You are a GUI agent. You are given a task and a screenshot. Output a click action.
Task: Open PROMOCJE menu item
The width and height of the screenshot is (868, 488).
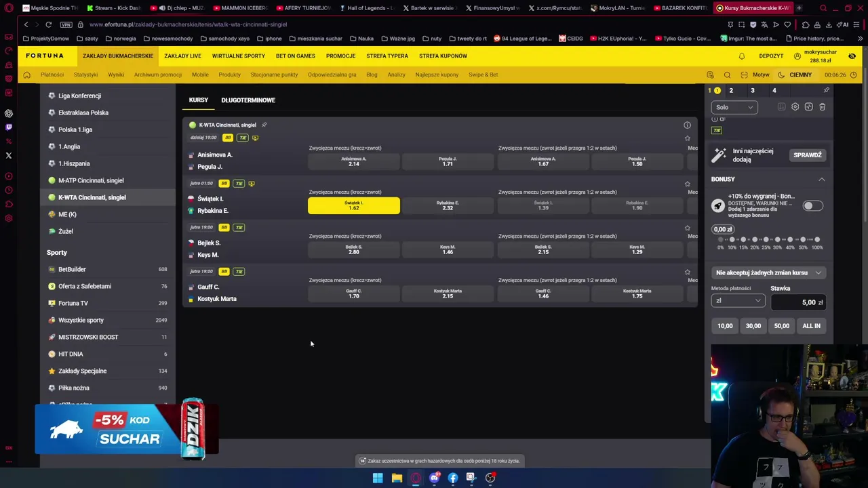point(340,56)
